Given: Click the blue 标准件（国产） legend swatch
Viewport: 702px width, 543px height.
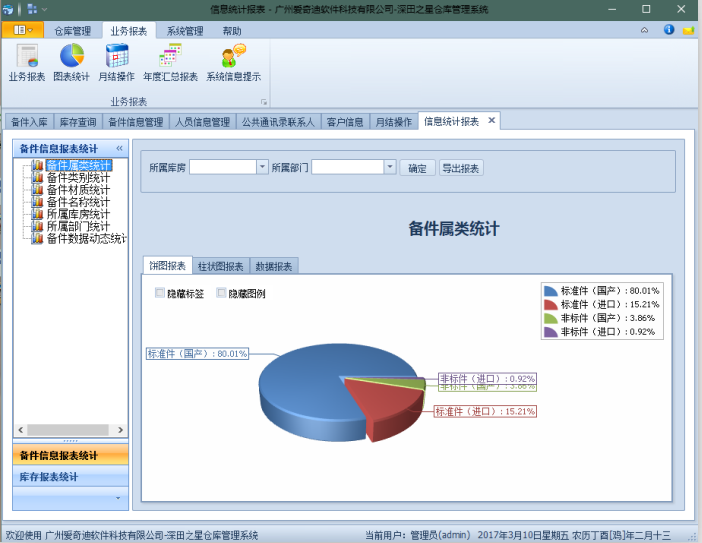Looking at the screenshot, I should click(550, 291).
